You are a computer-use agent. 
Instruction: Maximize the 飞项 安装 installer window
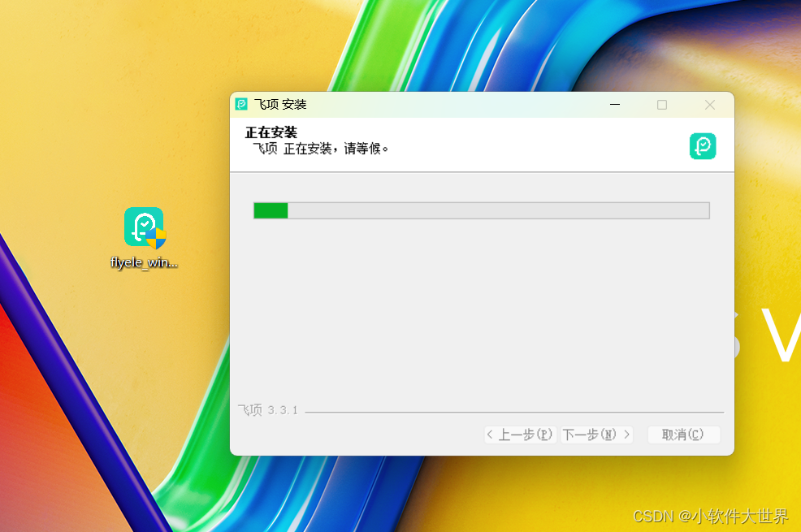(662, 105)
